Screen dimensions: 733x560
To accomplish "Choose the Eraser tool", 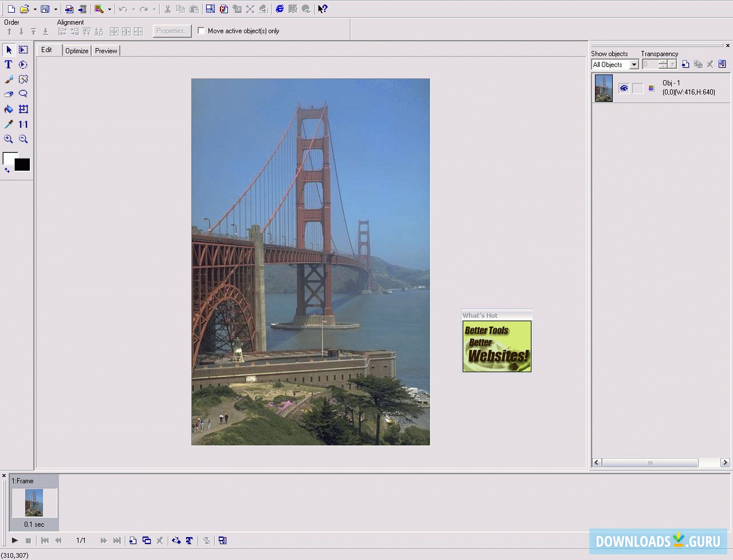I will coord(9,94).
